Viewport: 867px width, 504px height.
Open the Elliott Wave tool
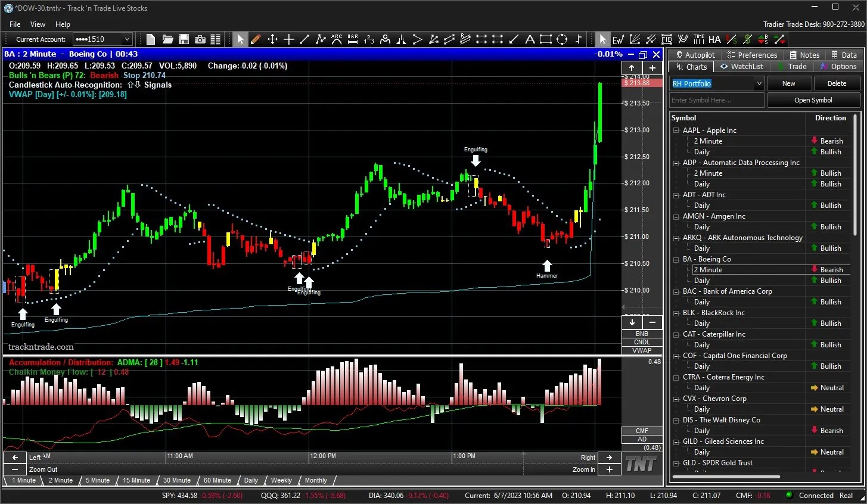tap(618, 39)
